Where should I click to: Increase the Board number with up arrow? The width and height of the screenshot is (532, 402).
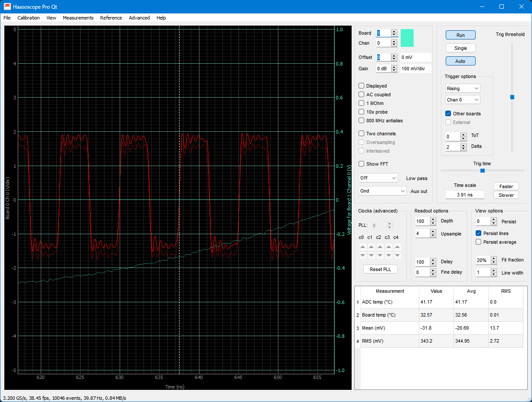394,31
